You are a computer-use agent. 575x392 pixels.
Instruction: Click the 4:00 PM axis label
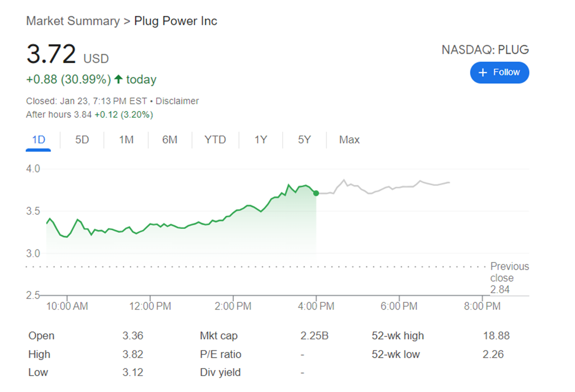click(x=316, y=306)
